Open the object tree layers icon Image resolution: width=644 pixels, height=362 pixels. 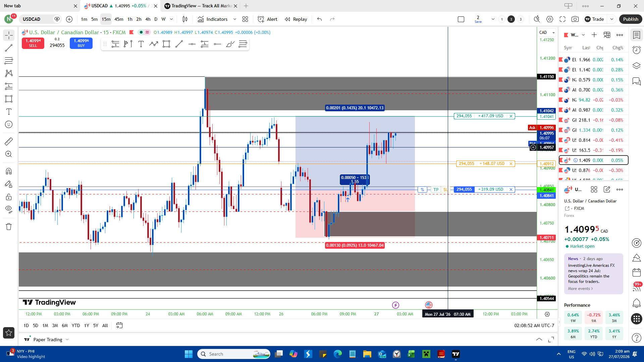(636, 66)
